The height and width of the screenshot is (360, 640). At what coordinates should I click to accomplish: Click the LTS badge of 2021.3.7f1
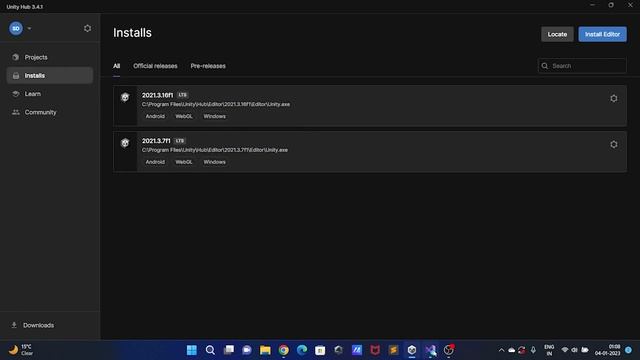(x=180, y=141)
